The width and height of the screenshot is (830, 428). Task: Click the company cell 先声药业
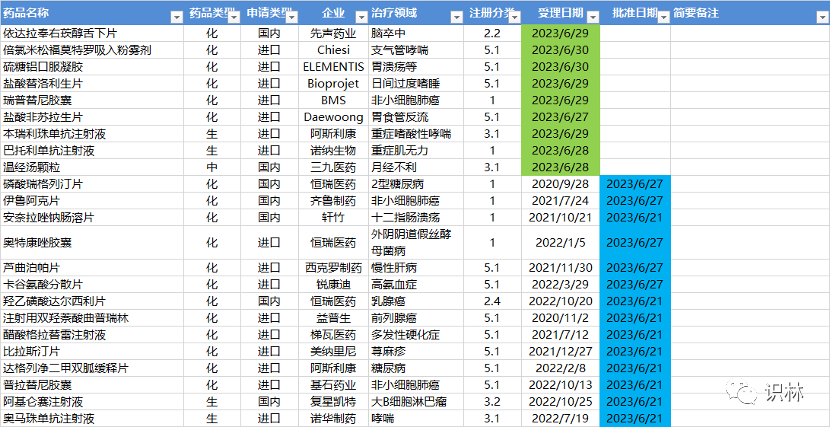tap(333, 33)
